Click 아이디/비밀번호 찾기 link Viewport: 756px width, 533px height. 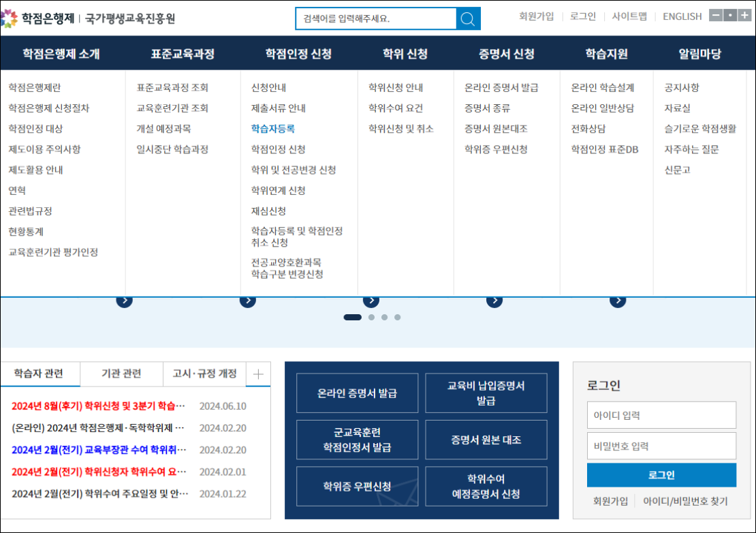685,501
